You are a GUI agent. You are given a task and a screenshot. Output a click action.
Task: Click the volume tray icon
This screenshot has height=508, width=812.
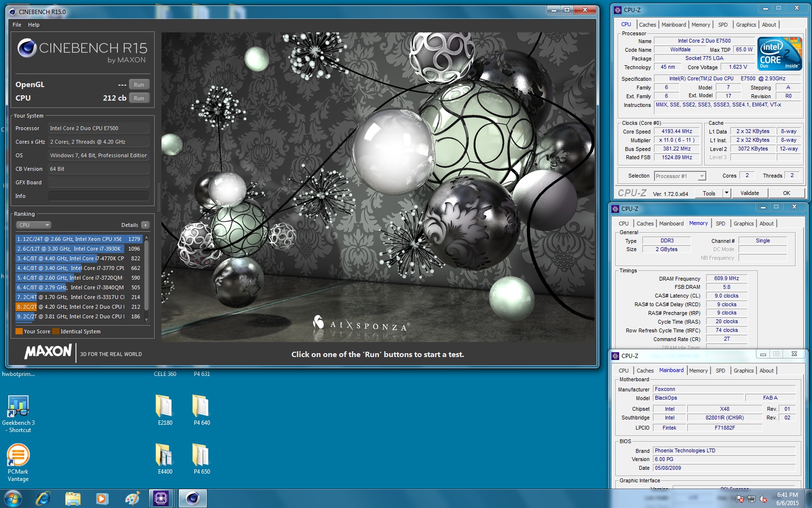(x=763, y=499)
